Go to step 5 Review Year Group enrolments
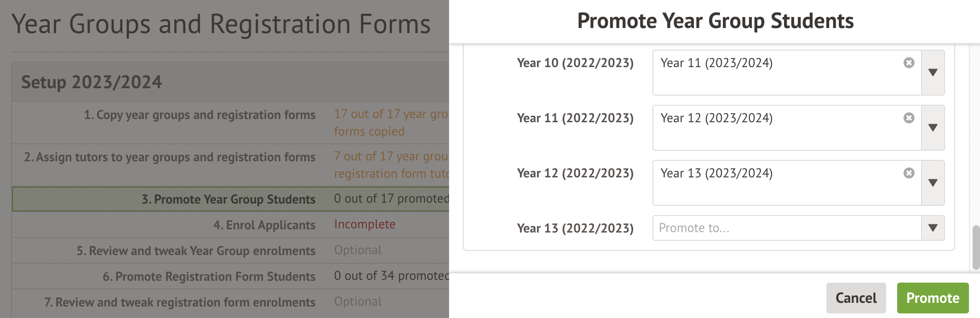The image size is (980, 318). [x=196, y=251]
